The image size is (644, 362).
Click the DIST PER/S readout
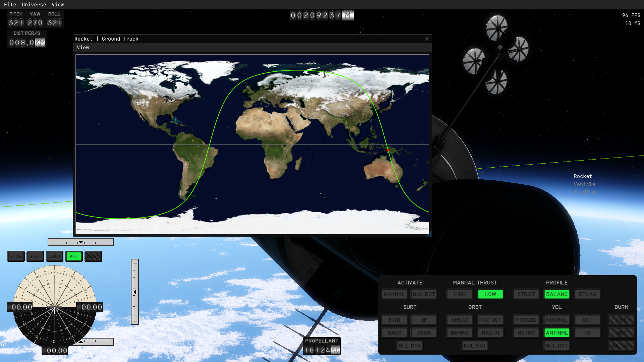[27, 43]
